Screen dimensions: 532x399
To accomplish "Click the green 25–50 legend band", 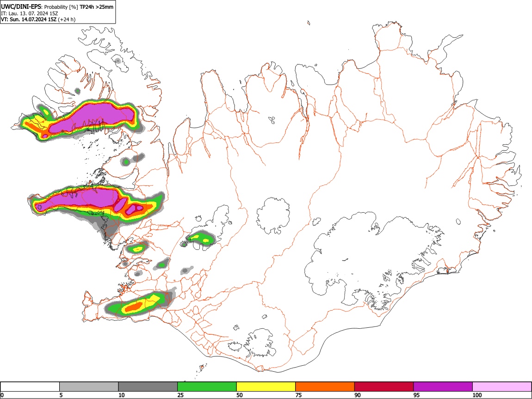I will 207,387.
